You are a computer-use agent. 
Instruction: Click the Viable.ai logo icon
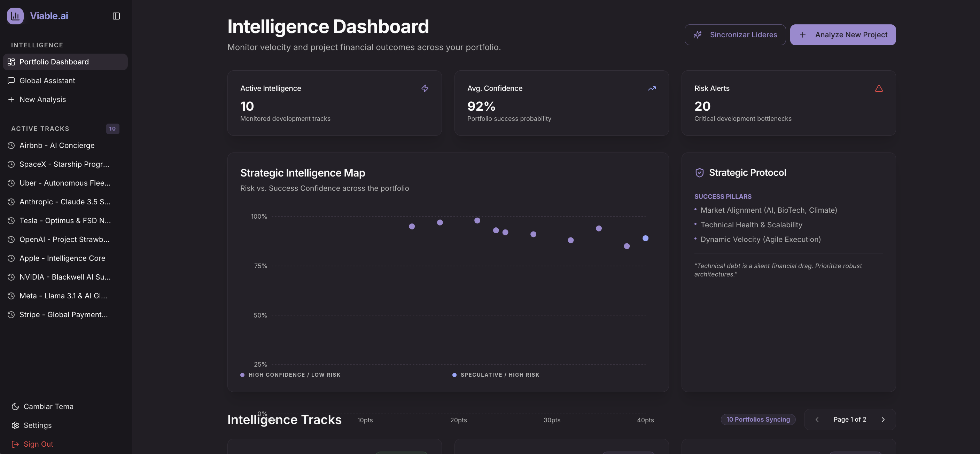pos(15,16)
